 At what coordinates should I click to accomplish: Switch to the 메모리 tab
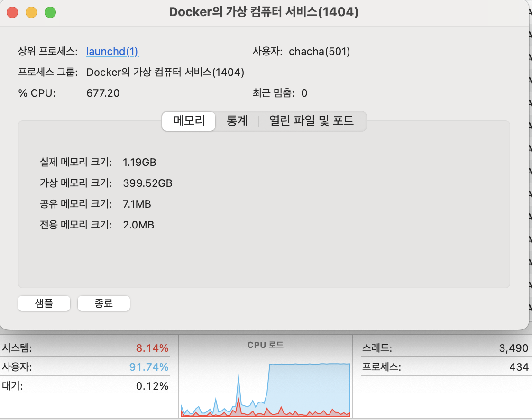click(189, 121)
